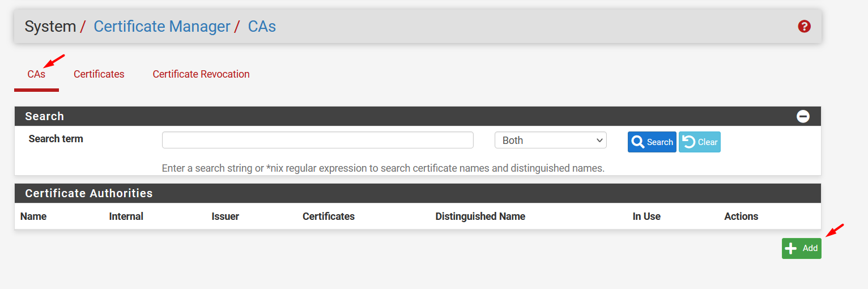
Task: Click the Certificates column header in table
Action: pos(328,216)
